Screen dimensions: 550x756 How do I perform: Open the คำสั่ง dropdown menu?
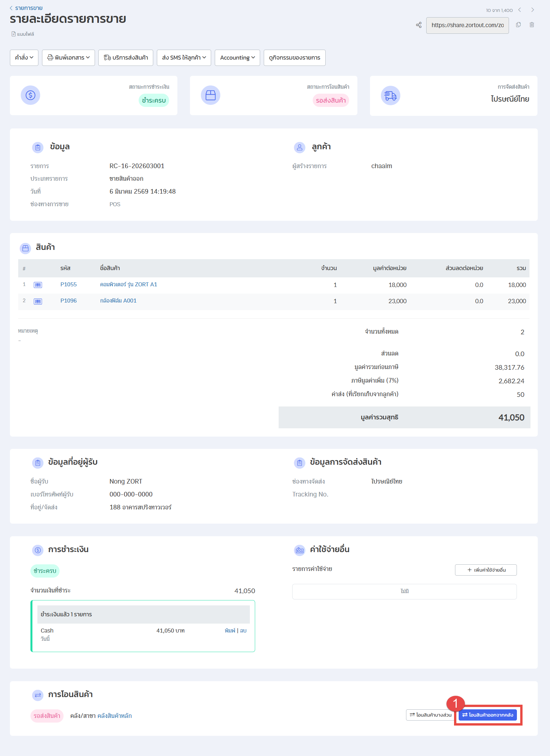pyautogui.click(x=24, y=58)
